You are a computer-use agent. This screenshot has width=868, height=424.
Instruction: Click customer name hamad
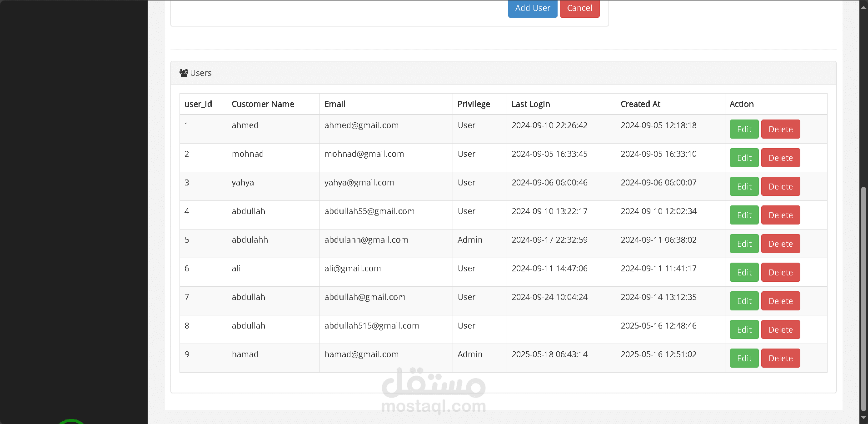(x=245, y=354)
